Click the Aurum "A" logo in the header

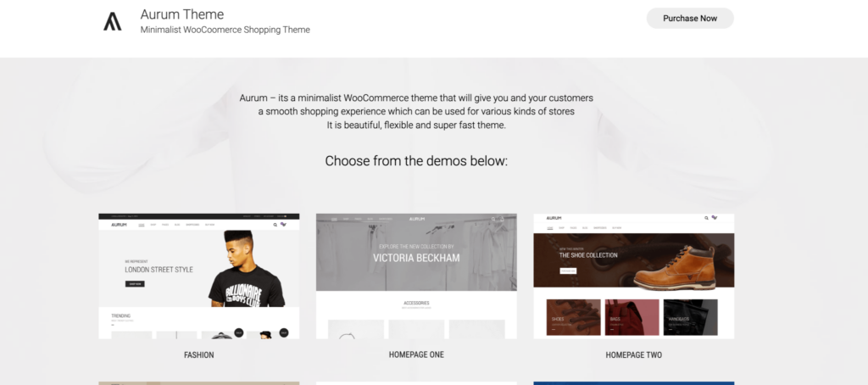click(x=113, y=21)
